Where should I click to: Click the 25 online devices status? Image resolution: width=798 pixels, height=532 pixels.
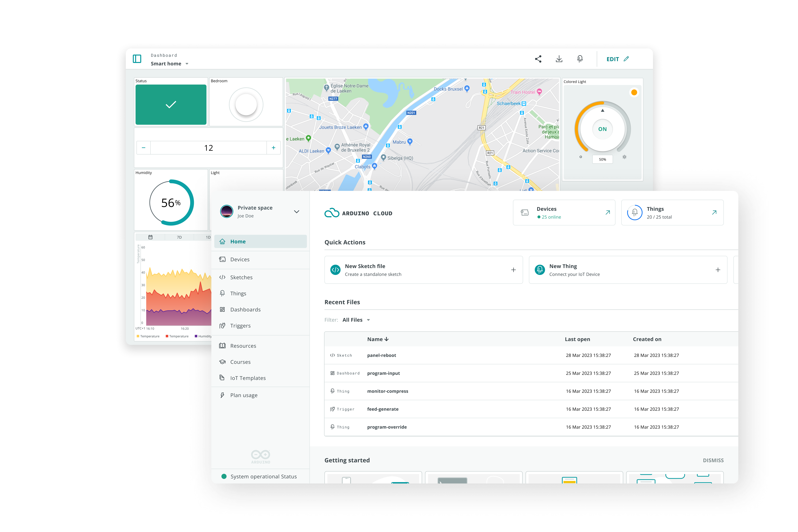tap(549, 217)
